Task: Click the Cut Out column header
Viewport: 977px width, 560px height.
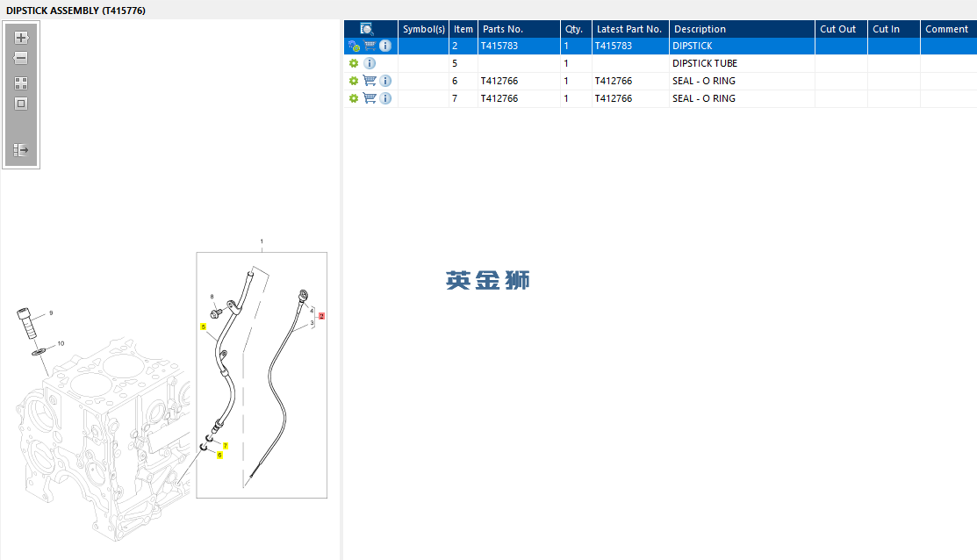Action: [841, 29]
